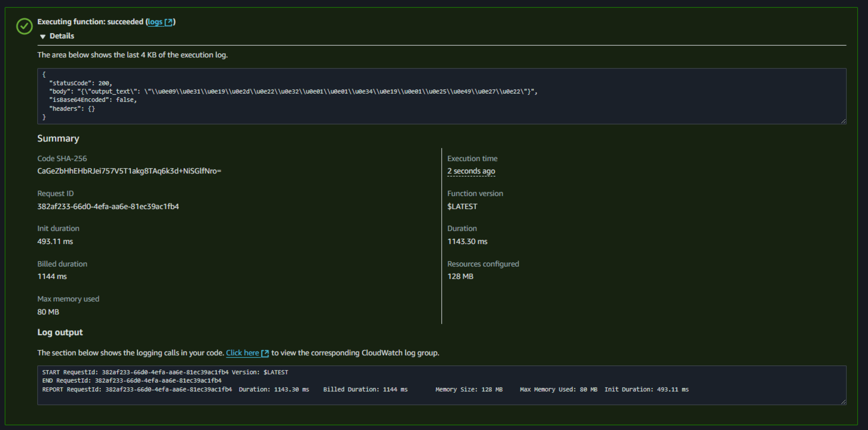Select the duration 1143.30 ms value

click(467, 241)
